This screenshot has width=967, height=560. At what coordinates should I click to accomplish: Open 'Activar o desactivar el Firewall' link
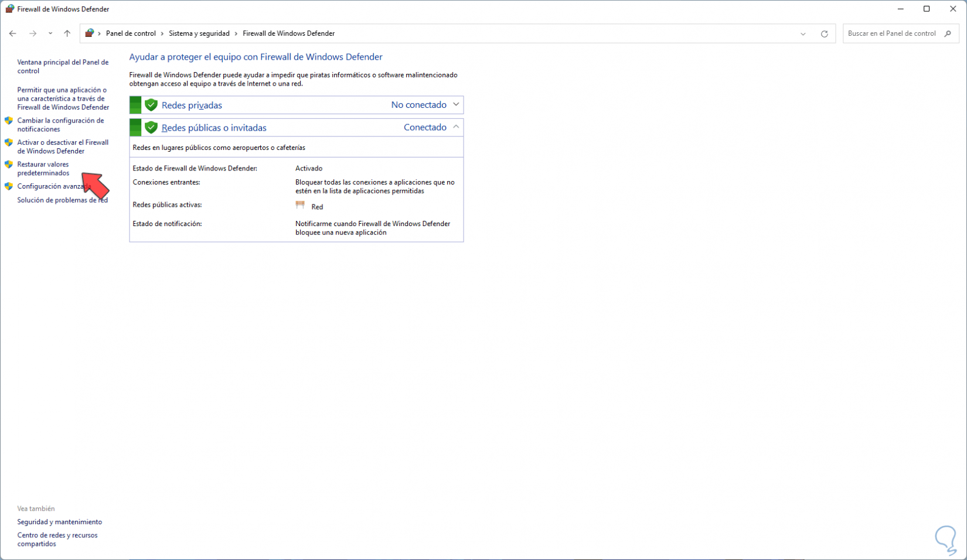click(63, 146)
